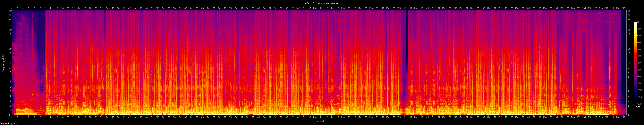This screenshot has width=644, height=125.
Task: Click the 140 tick on the bottom time axis
Action: pos(404,117)
